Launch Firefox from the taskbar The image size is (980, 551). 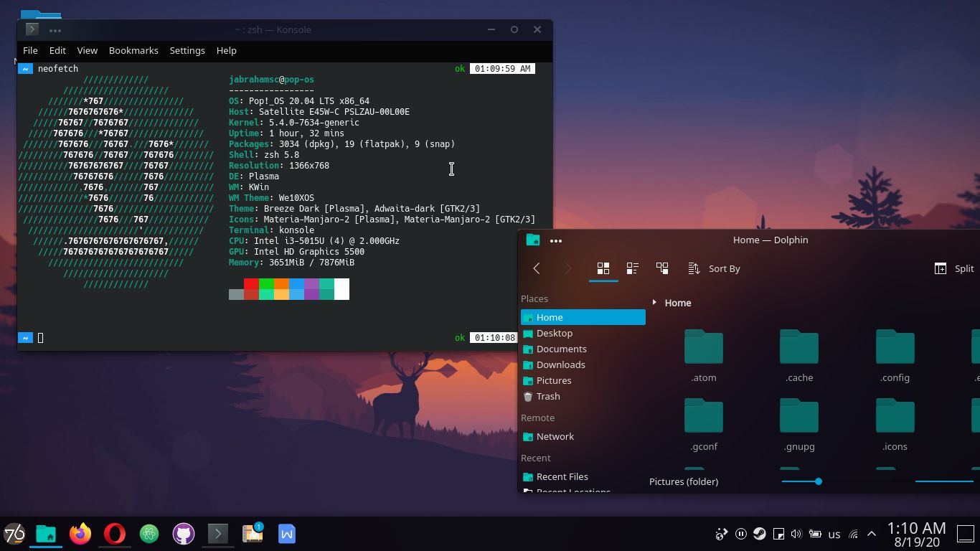(x=80, y=534)
